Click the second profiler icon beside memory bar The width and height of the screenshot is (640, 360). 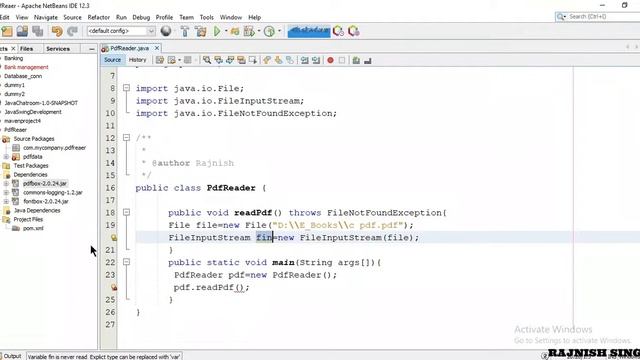click(x=354, y=31)
